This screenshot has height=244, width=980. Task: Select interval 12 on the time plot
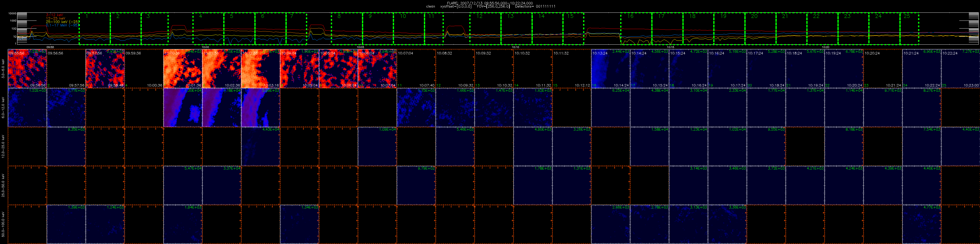(485, 29)
